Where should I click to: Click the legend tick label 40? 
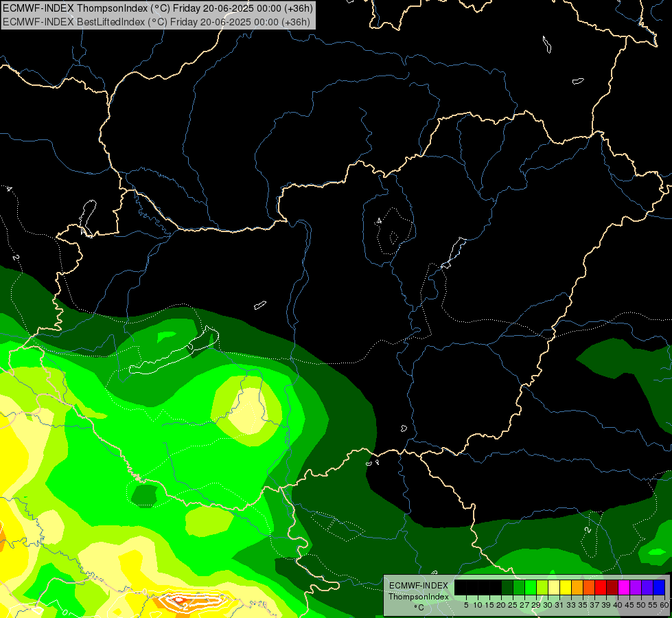click(x=618, y=605)
